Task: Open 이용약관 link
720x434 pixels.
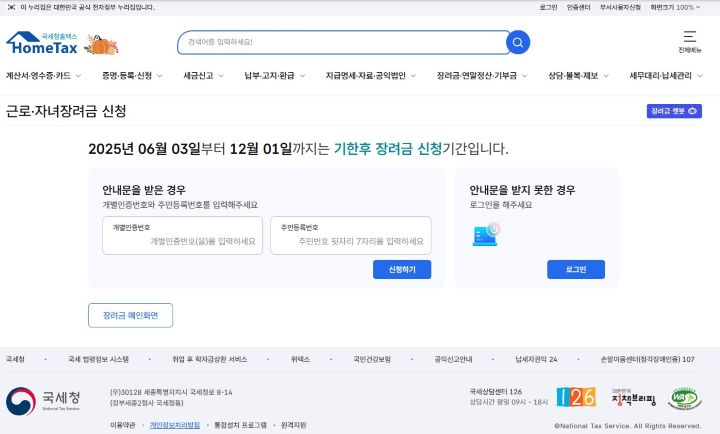Action: click(123, 425)
